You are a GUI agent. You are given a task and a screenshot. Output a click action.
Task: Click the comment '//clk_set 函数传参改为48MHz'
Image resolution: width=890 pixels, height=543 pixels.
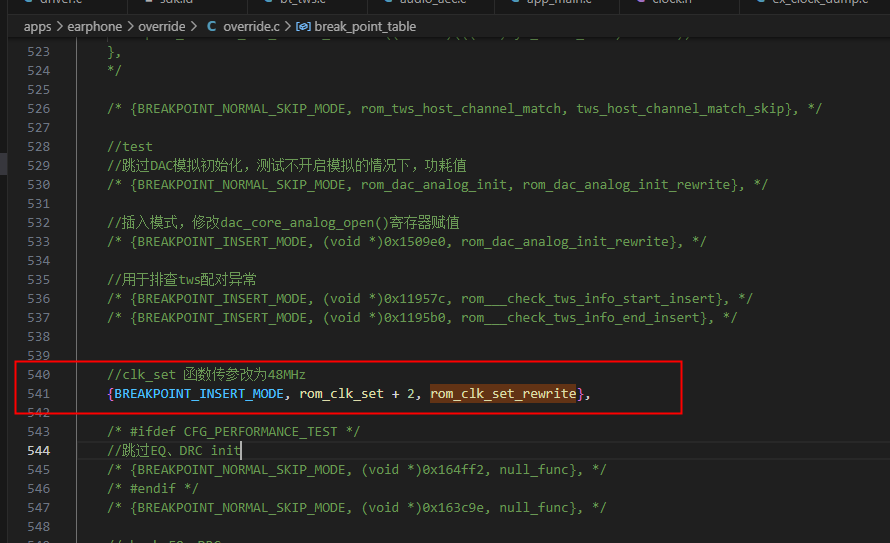(207, 374)
